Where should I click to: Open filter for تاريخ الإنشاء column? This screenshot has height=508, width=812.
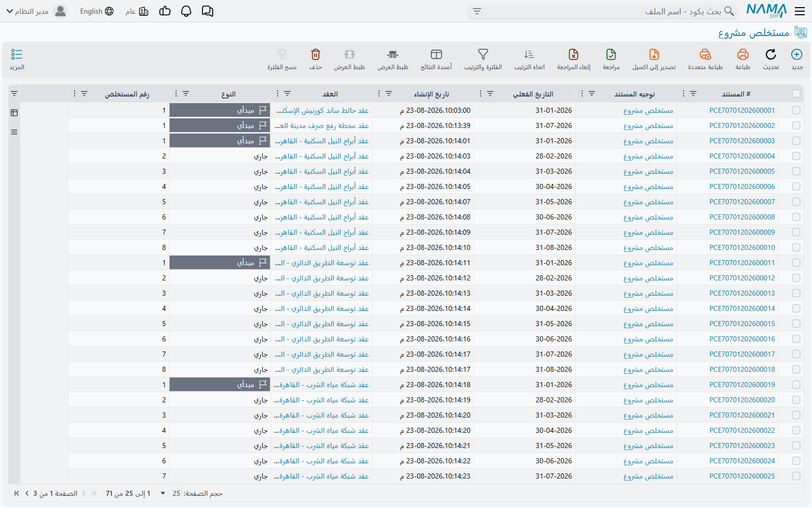[389, 93]
